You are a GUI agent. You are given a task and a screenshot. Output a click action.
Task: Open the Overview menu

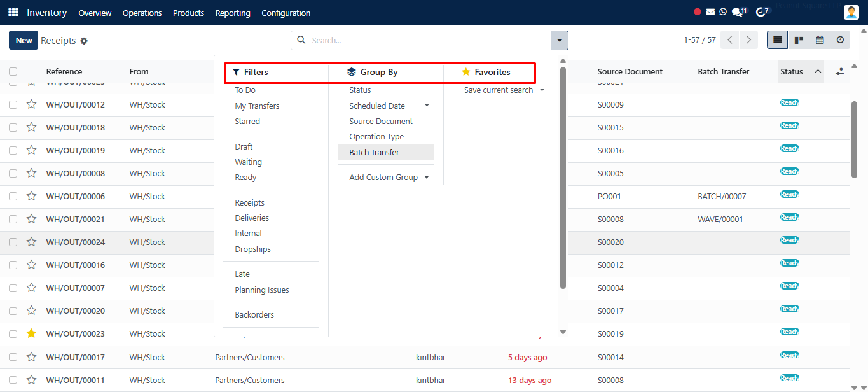(x=95, y=13)
